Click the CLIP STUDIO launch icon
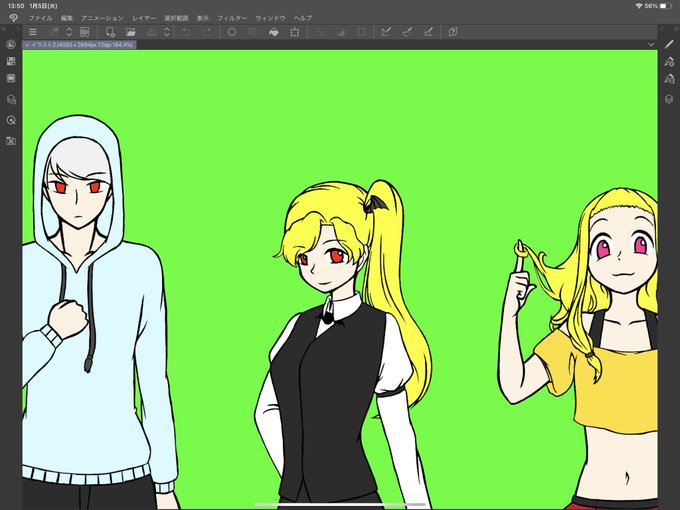 click(x=85, y=32)
